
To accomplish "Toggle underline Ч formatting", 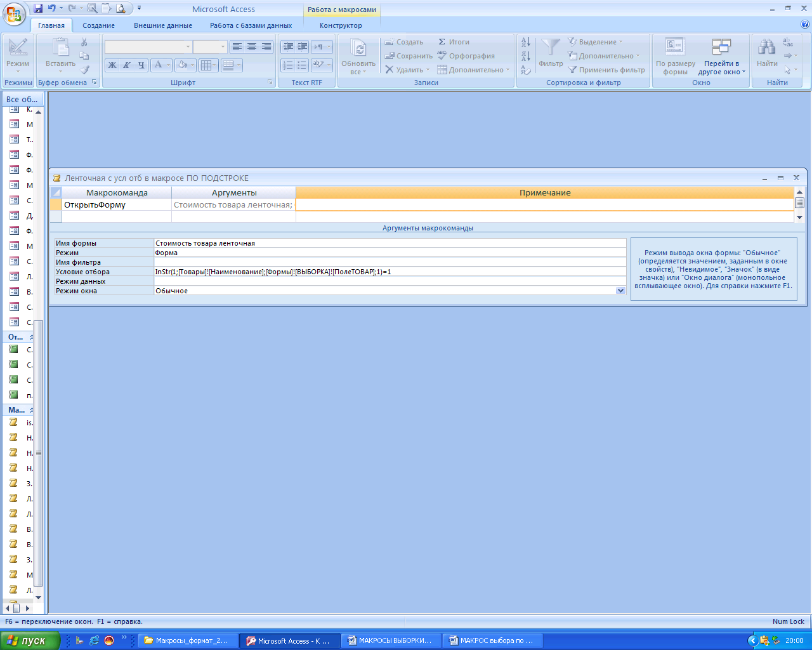I will pos(141,65).
